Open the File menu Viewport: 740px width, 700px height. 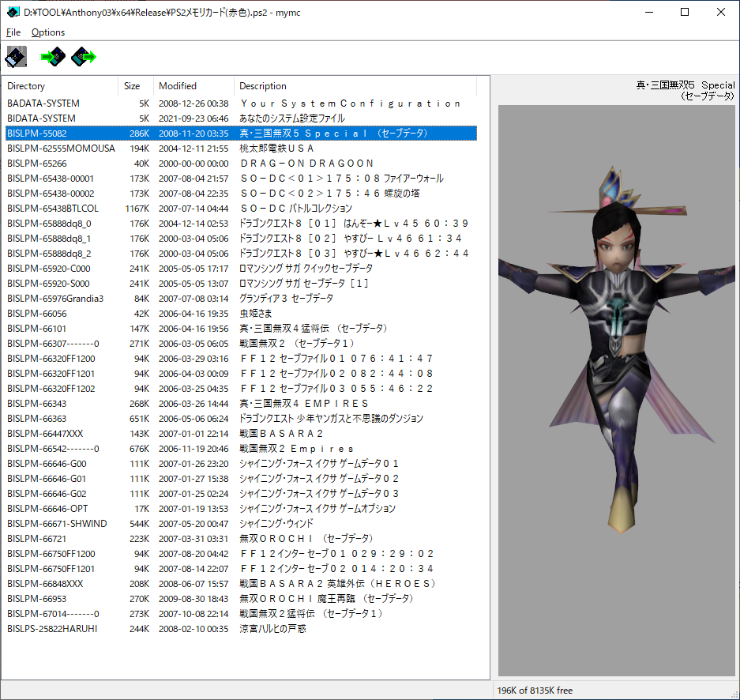pos(13,32)
